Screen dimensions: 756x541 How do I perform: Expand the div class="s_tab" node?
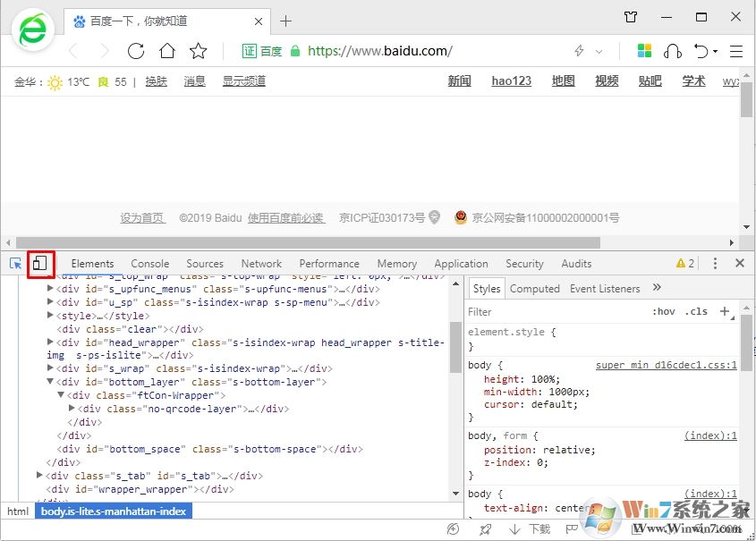click(x=39, y=476)
